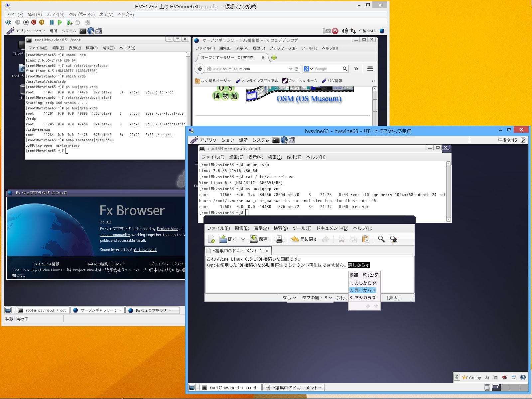Click the global community link
Screen dimensions: 532x399
click(115, 235)
